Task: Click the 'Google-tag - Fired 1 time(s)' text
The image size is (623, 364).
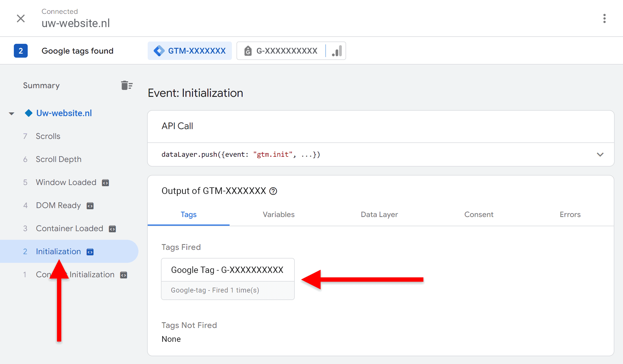Action: (x=215, y=290)
